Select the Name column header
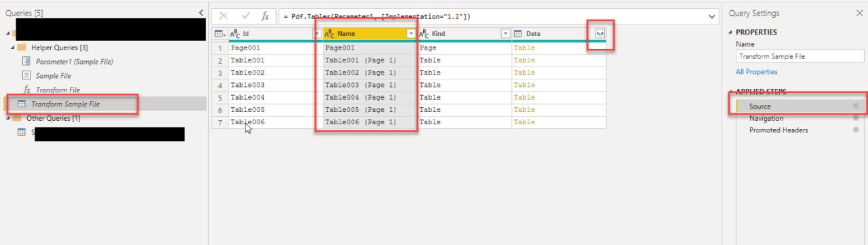The height and width of the screenshot is (245, 868). (x=370, y=33)
